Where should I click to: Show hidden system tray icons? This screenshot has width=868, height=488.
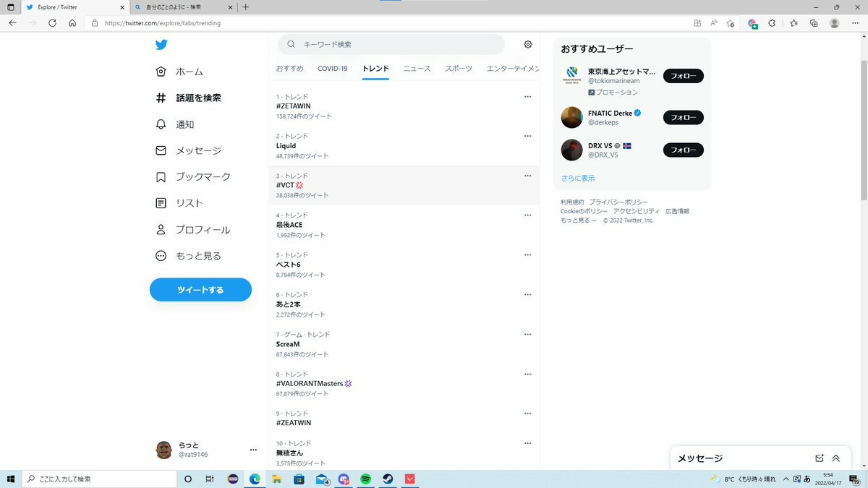point(786,479)
